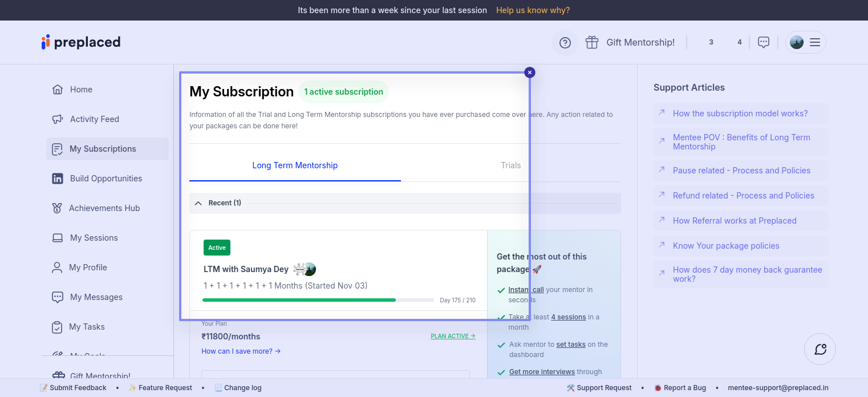
Task: Open Activity Feed from the sidebar
Action: [94, 119]
